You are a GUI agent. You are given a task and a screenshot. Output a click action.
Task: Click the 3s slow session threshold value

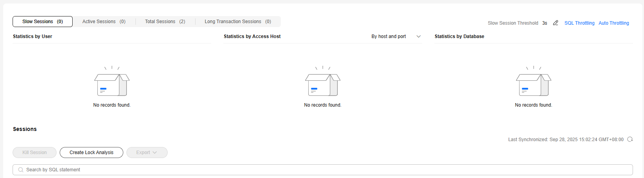click(545, 23)
